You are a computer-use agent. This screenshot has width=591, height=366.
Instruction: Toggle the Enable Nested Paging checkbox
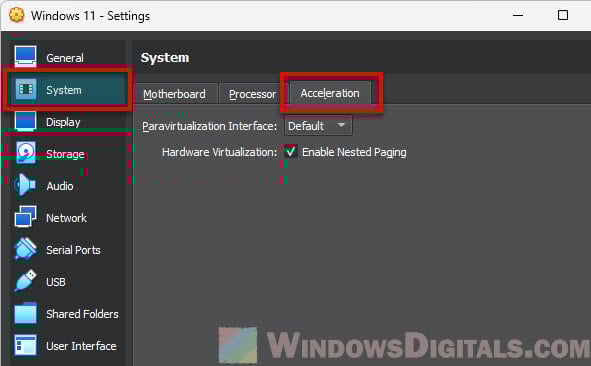pyautogui.click(x=291, y=152)
